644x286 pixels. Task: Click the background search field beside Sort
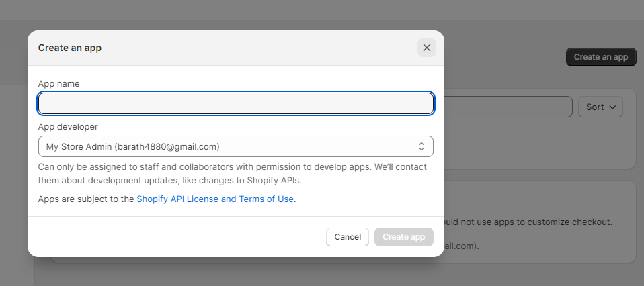coord(506,107)
